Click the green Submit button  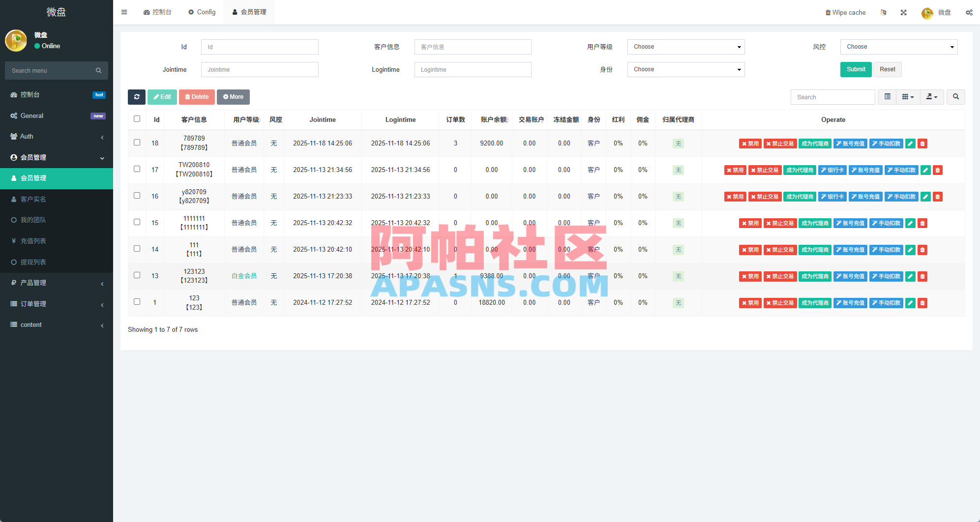click(x=856, y=69)
